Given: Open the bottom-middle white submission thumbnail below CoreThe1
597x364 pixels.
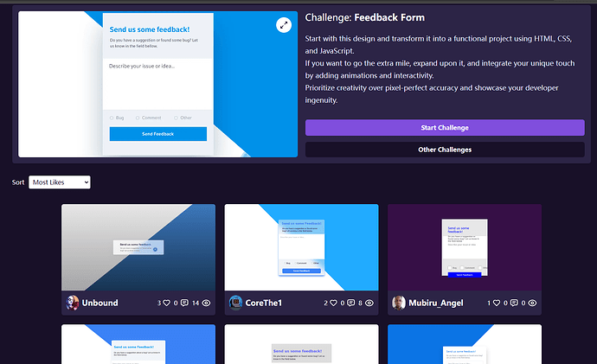Looking at the screenshot, I should point(301,344).
